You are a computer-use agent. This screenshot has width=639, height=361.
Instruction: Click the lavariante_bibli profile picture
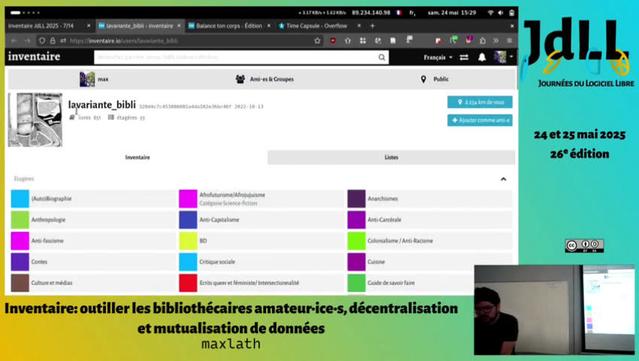point(35,119)
